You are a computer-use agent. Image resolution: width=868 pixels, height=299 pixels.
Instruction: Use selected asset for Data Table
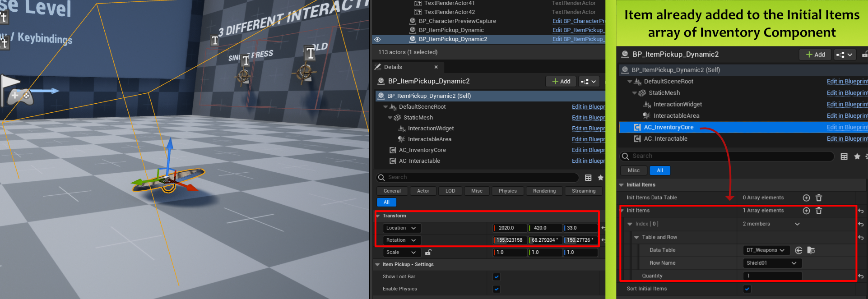coord(798,250)
